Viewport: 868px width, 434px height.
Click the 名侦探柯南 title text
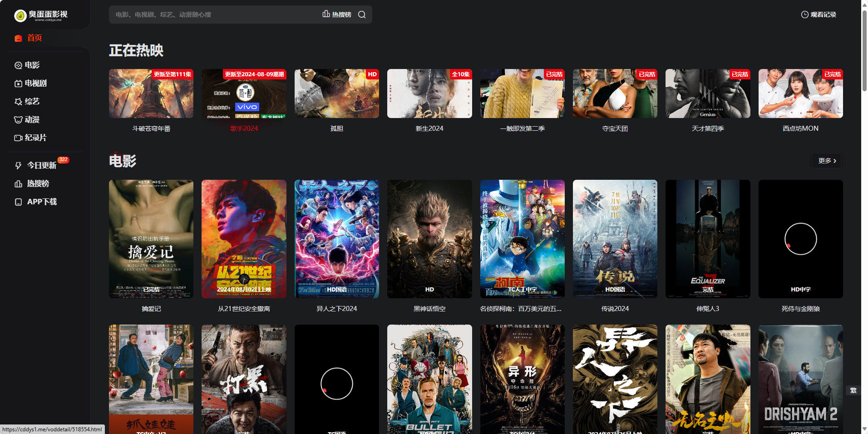(x=521, y=309)
